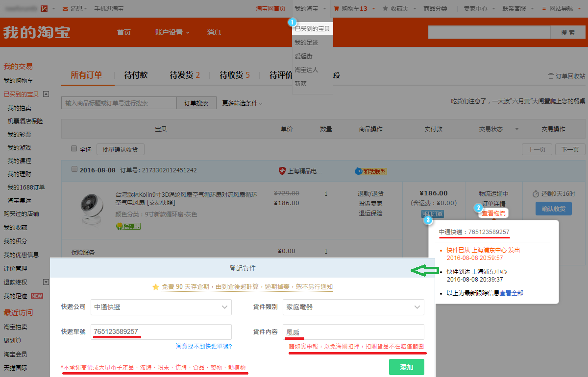Viewport: 588px width, 377px height.
Task: Click the fan product thumbnail image
Action: [x=91, y=206]
